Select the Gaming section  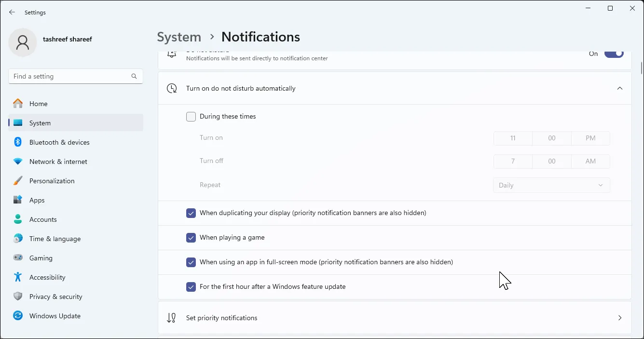point(41,258)
